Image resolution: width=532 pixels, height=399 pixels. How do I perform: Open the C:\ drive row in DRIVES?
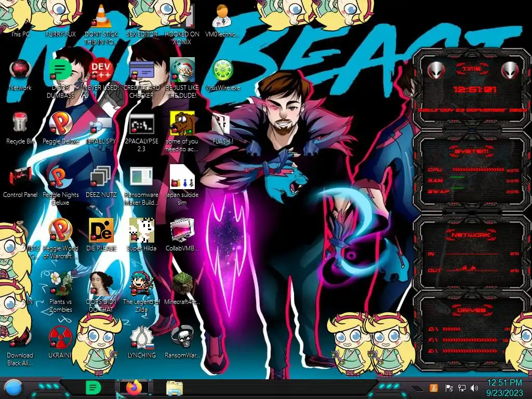[x=470, y=329]
